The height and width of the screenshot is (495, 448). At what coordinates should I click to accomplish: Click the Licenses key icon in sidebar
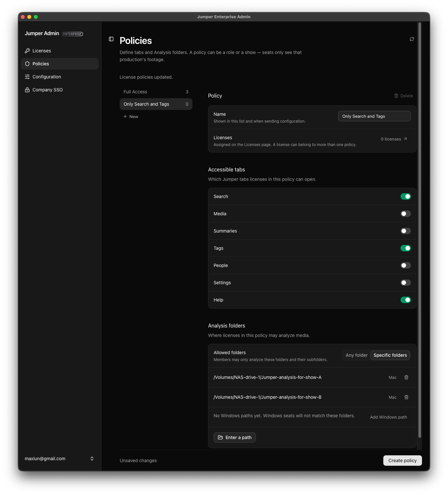point(27,51)
